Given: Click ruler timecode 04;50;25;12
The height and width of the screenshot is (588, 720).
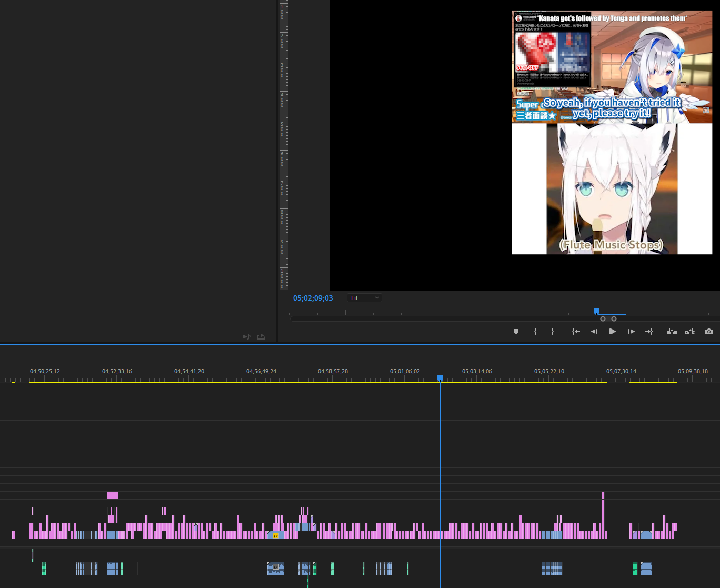Looking at the screenshot, I should pos(45,371).
